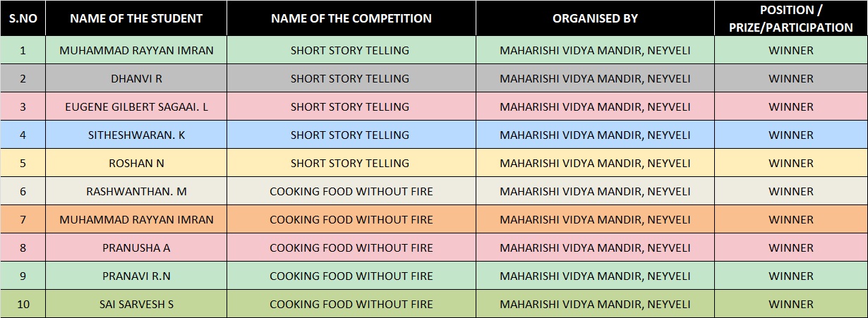Click the S.NO column header

(x=23, y=19)
